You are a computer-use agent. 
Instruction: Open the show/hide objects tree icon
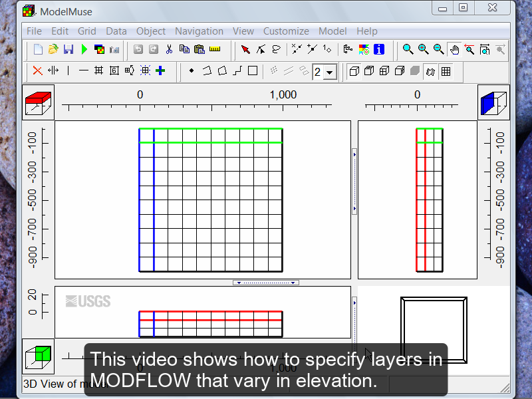[348, 49]
